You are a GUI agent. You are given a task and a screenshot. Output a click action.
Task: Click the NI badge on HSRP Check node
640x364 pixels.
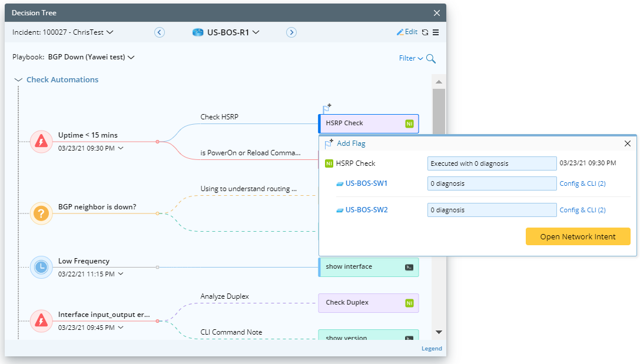click(x=409, y=123)
